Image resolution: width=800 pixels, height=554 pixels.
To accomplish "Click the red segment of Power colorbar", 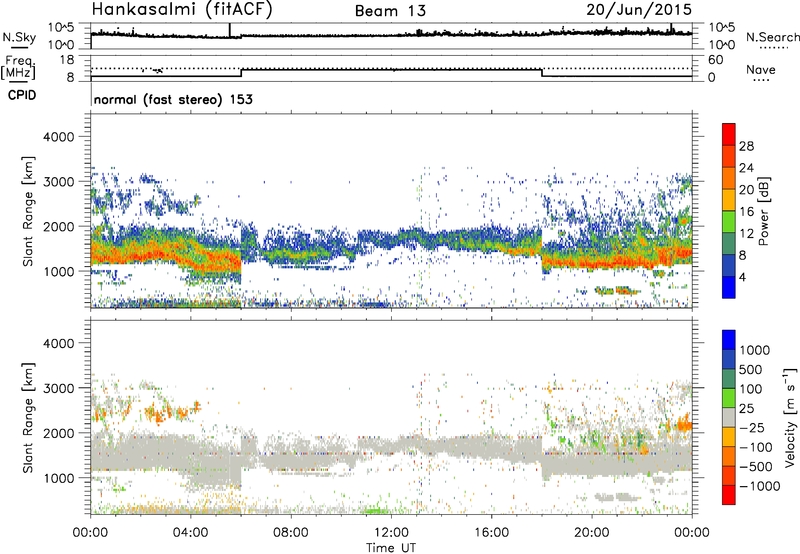I will coord(729,134).
